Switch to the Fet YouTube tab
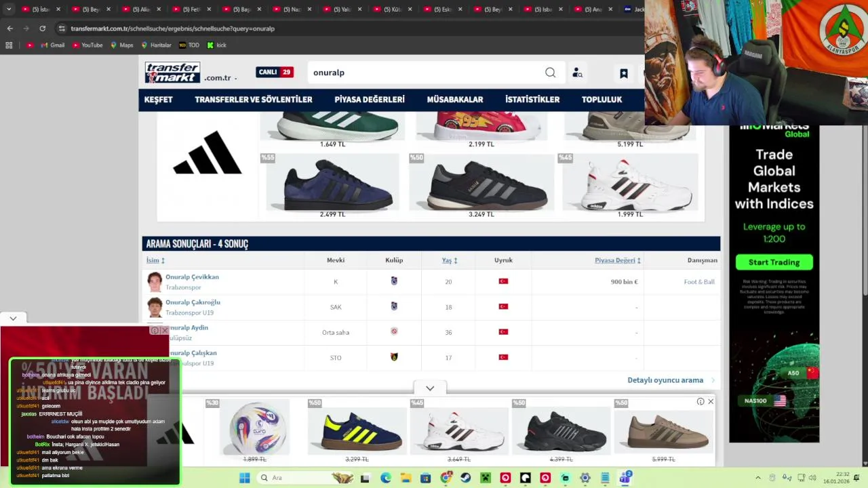Viewport: 868px width, 488px height. [191, 9]
